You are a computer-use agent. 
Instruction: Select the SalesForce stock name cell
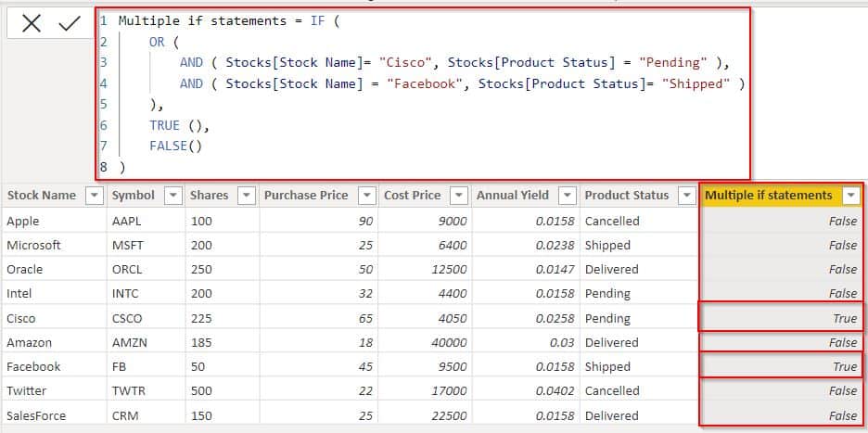click(54, 415)
